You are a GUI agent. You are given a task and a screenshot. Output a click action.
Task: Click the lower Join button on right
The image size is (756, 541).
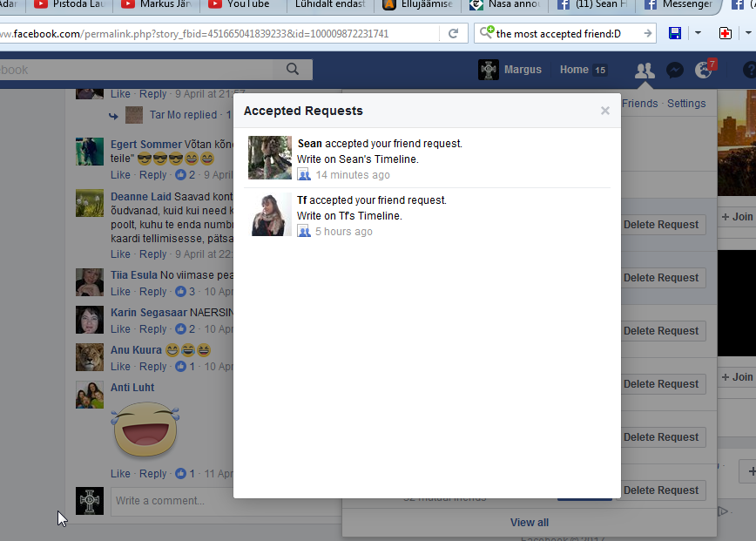tap(737, 377)
